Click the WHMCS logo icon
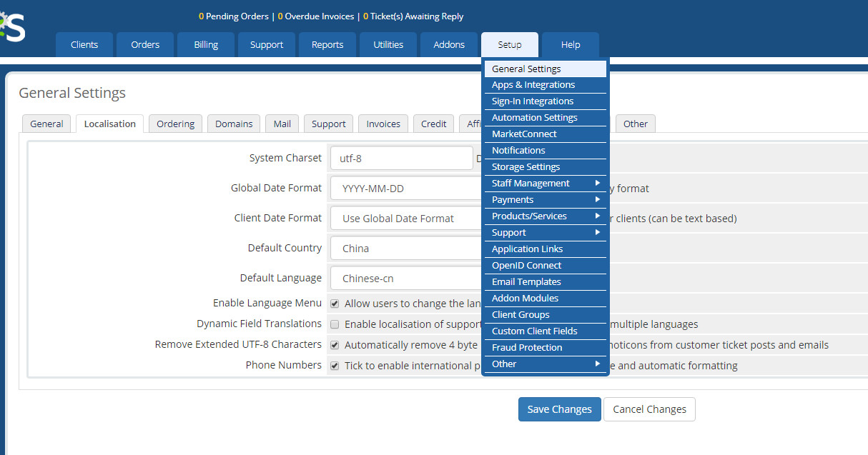The width and height of the screenshot is (868, 455). pyautogui.click(x=12, y=27)
